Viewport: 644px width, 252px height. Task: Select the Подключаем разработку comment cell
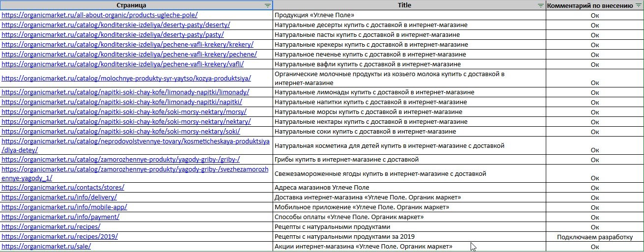click(595, 237)
